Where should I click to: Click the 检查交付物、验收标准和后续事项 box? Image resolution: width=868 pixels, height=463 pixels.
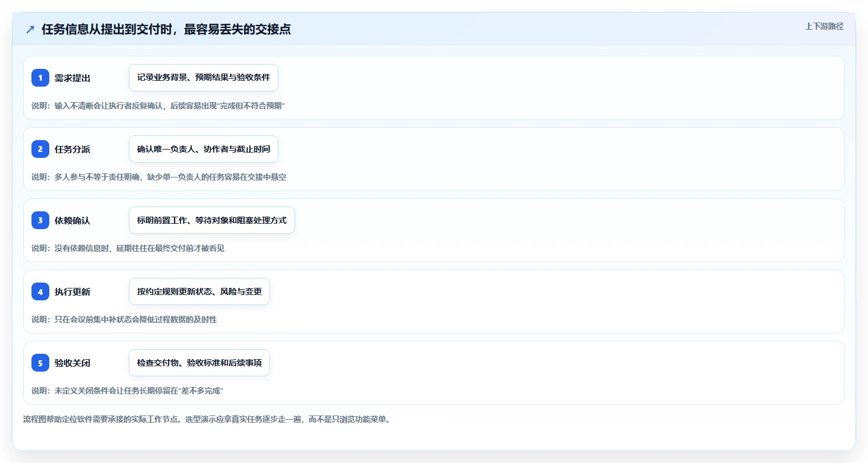pyautogui.click(x=199, y=363)
